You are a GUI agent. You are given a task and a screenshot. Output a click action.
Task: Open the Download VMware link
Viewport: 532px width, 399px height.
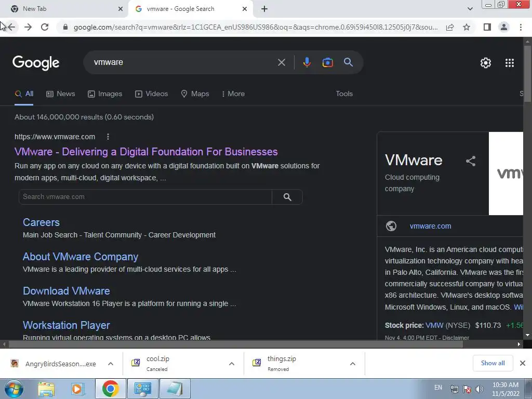(x=66, y=291)
